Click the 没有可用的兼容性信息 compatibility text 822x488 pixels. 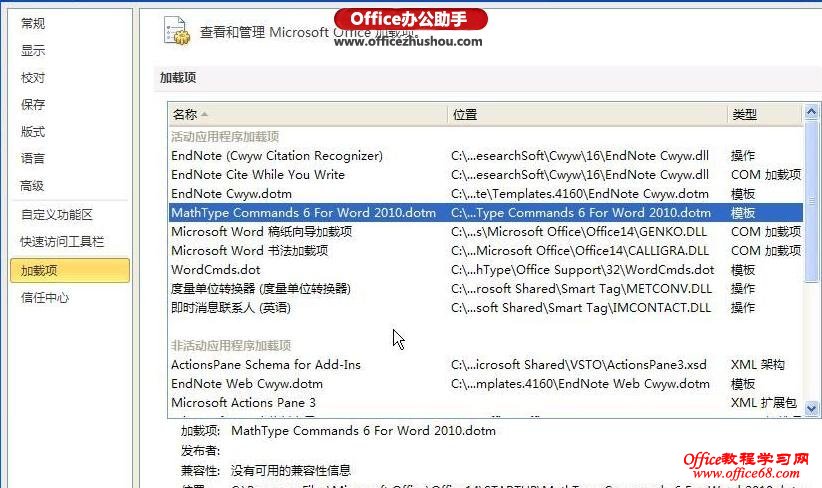[291, 470]
